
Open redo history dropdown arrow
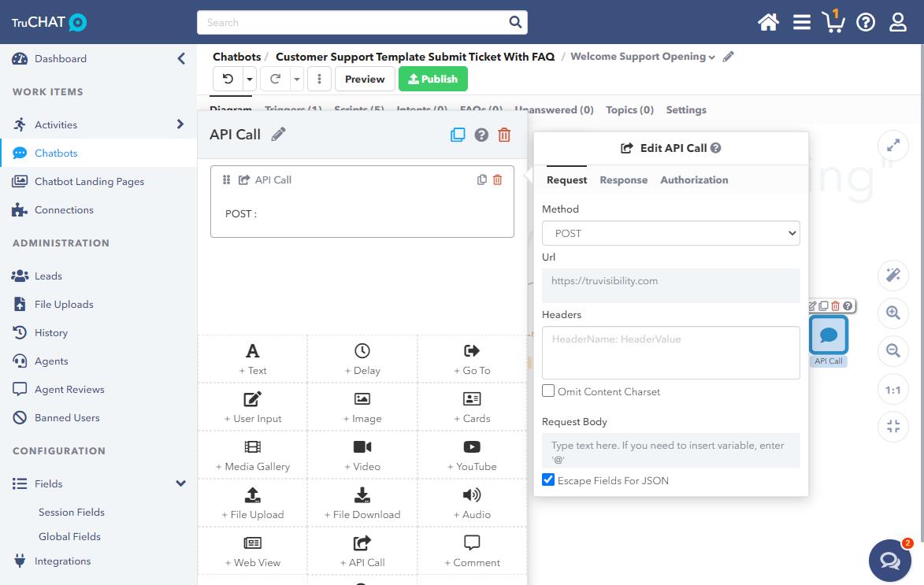coord(297,79)
